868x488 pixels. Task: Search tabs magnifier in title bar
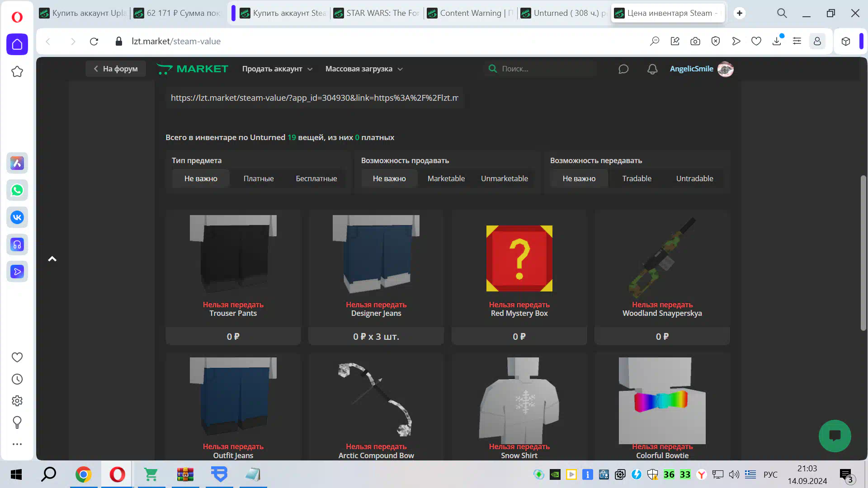coord(782,13)
